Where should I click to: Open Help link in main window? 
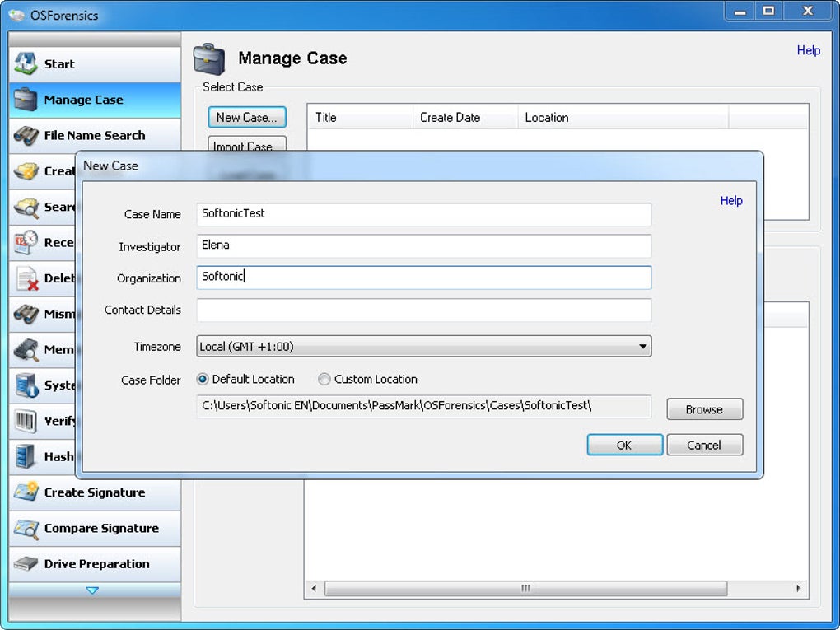click(809, 50)
